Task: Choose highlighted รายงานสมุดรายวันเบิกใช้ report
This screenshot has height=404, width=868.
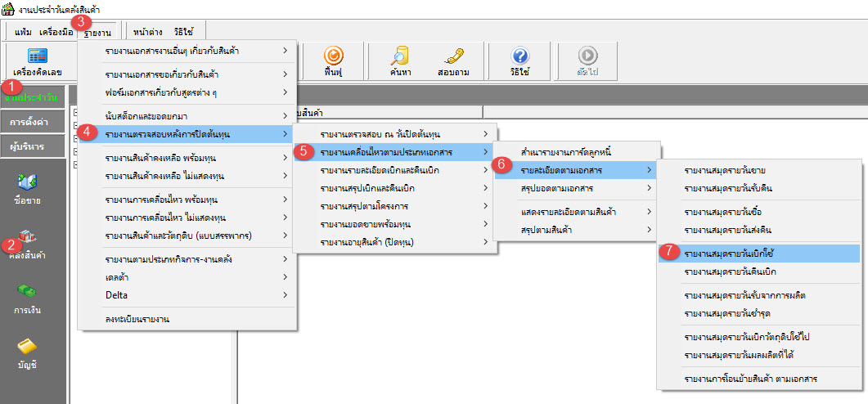Action: click(x=759, y=254)
